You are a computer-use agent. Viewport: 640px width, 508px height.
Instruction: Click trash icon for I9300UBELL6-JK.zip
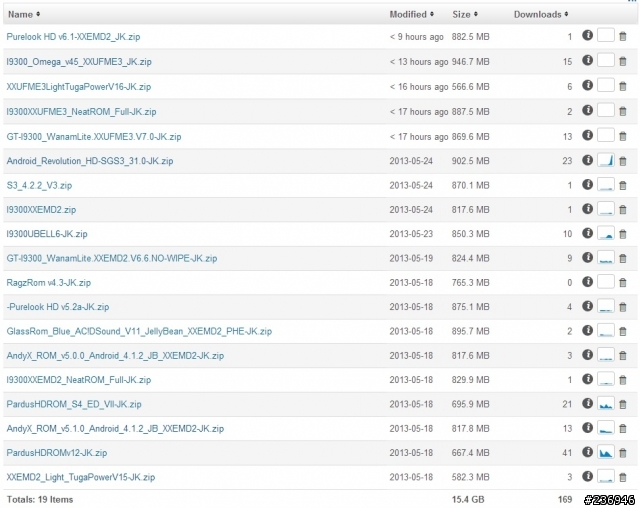click(623, 234)
